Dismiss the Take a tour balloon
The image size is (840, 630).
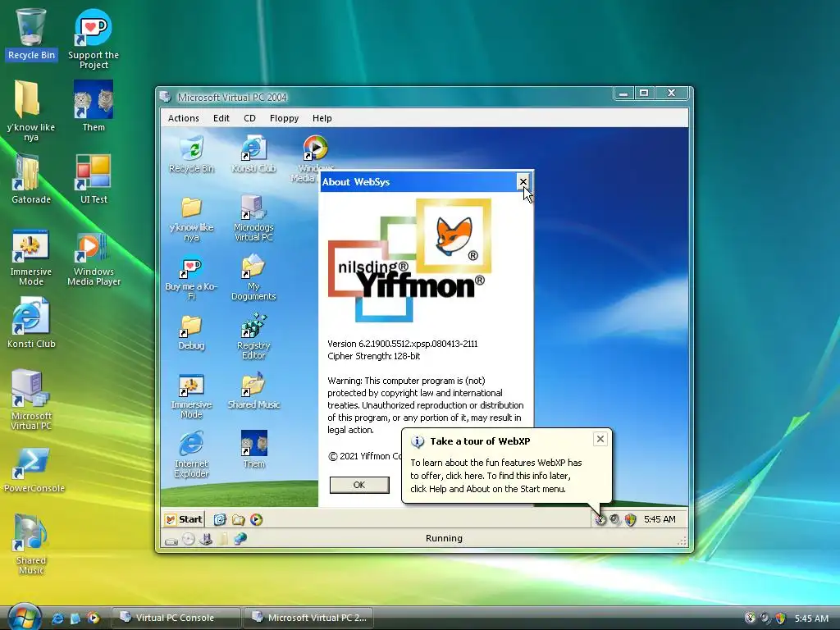click(x=600, y=439)
